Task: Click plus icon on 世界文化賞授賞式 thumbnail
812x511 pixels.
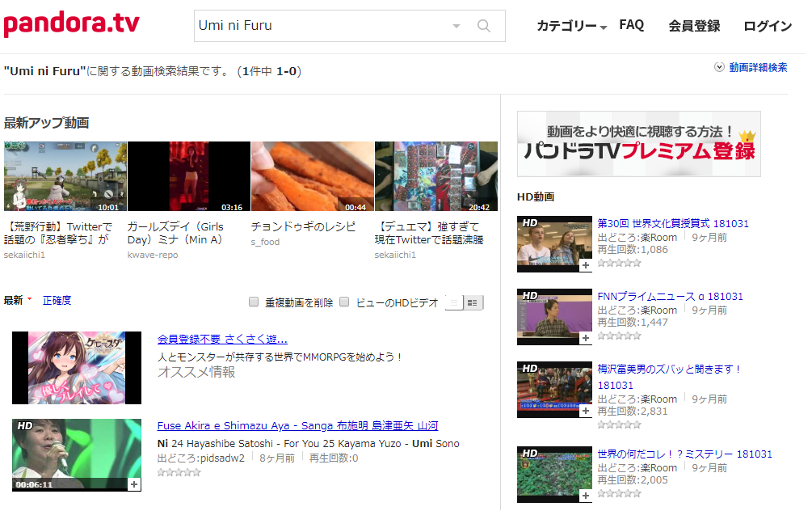Action: [x=585, y=265]
